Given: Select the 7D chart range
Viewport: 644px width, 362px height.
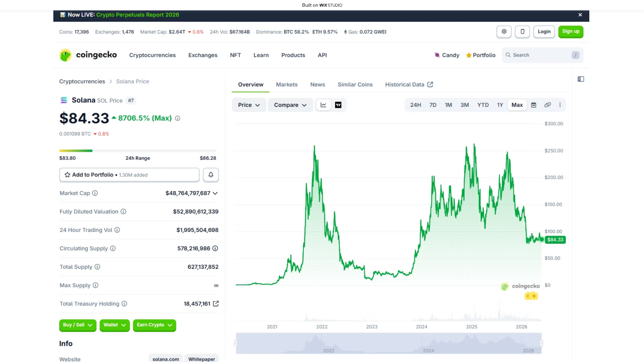Looking at the screenshot, I should click(x=433, y=105).
